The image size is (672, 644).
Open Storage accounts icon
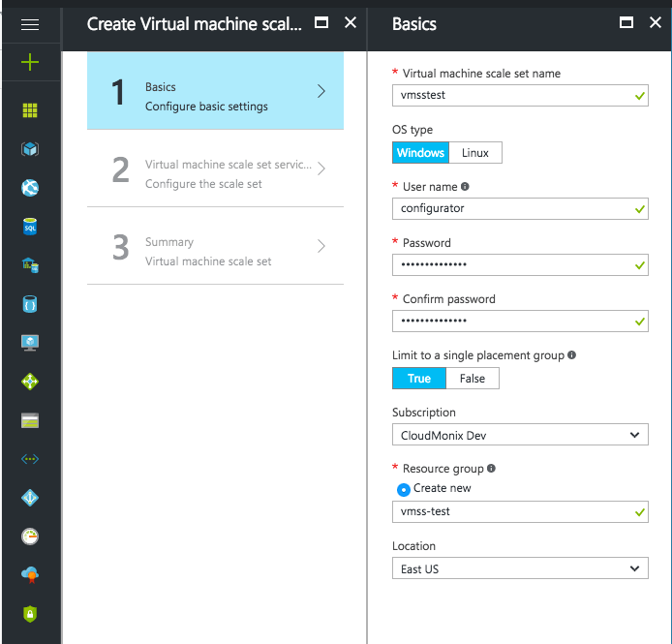(30, 420)
